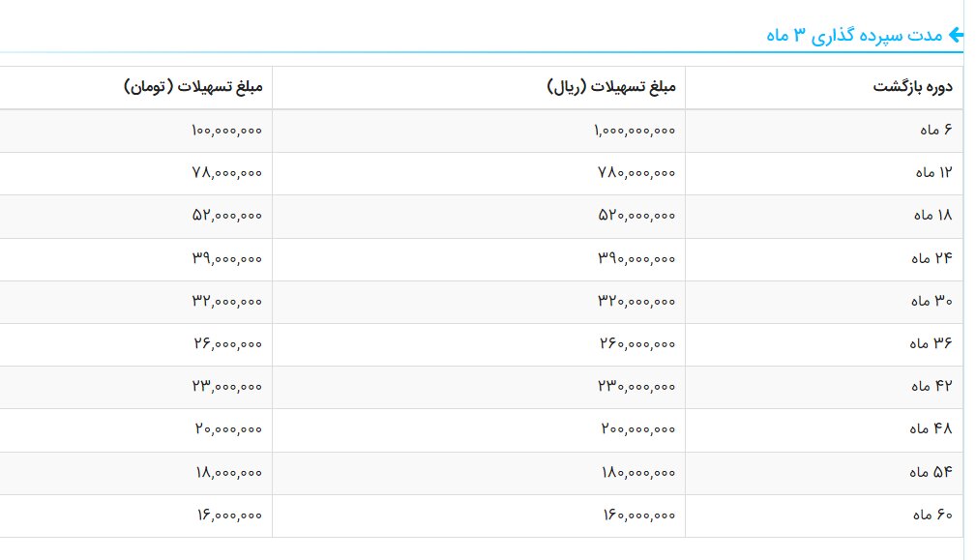Viewport: 976px width, 560px height.
Task: Select the ۳۹۰,۰۰۰,۰۰۰ rial amount cell
Action: (634, 258)
